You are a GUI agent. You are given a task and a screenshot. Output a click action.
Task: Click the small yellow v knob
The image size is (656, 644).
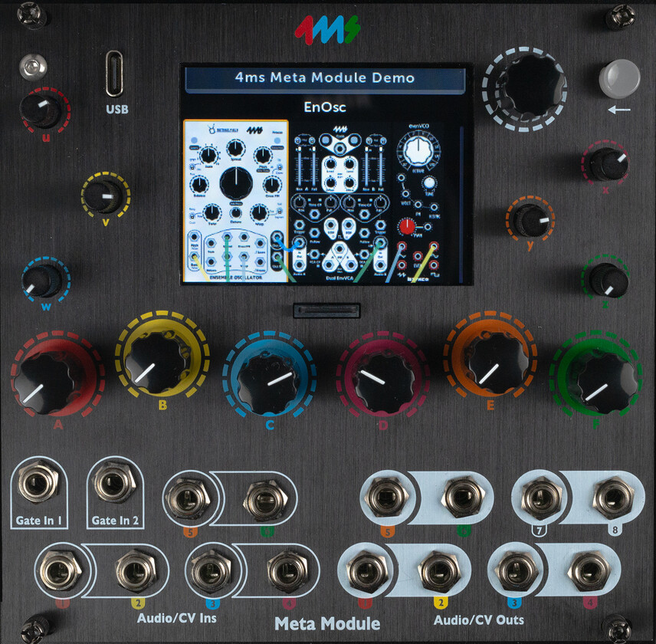[x=103, y=195]
